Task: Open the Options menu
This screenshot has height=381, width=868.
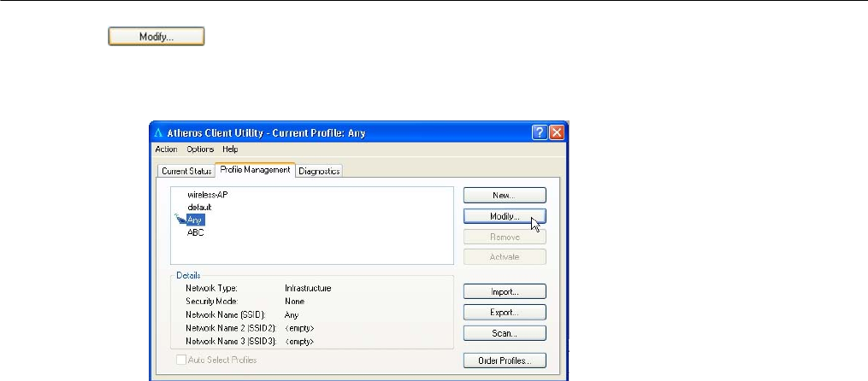Action: 200,149
